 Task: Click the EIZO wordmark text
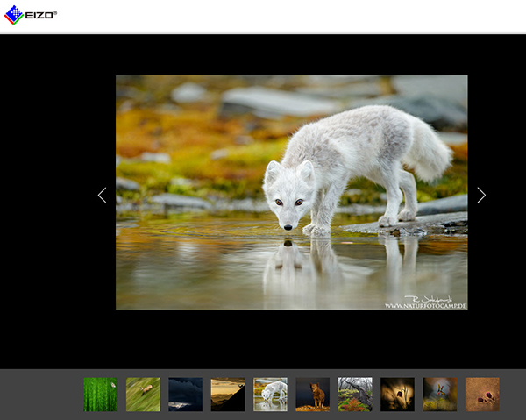click(x=40, y=15)
